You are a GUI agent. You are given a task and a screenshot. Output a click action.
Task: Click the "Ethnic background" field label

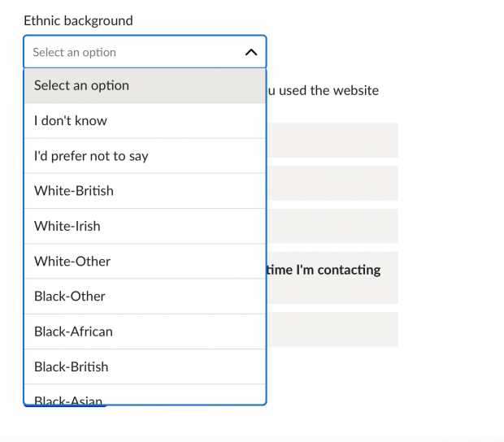(78, 21)
